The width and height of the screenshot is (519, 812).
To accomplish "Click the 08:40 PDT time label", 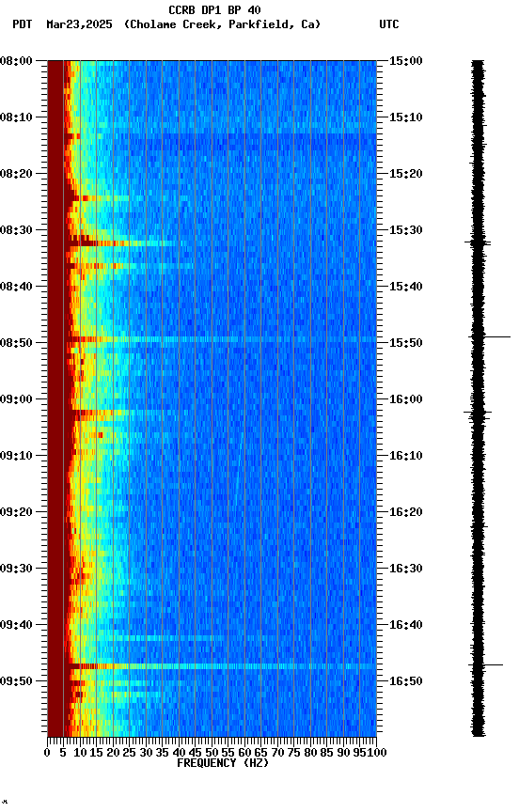I will pyautogui.click(x=16, y=287).
